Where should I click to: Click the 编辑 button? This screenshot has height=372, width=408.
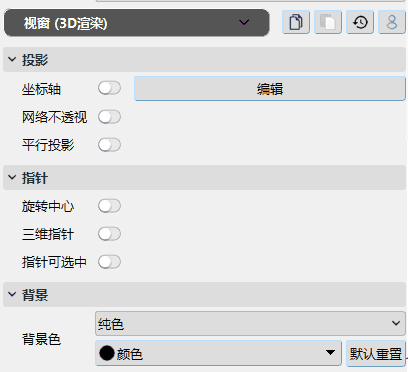tap(270, 89)
